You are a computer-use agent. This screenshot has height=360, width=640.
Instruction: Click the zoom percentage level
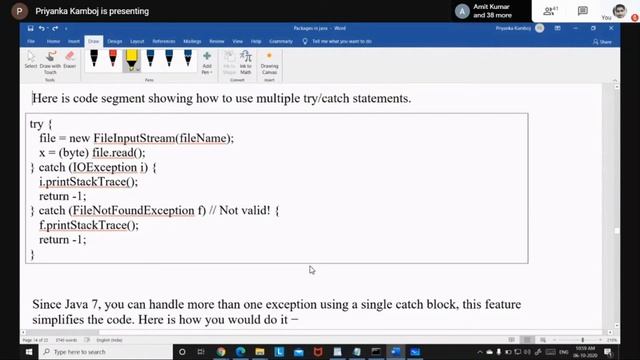pos(611,340)
